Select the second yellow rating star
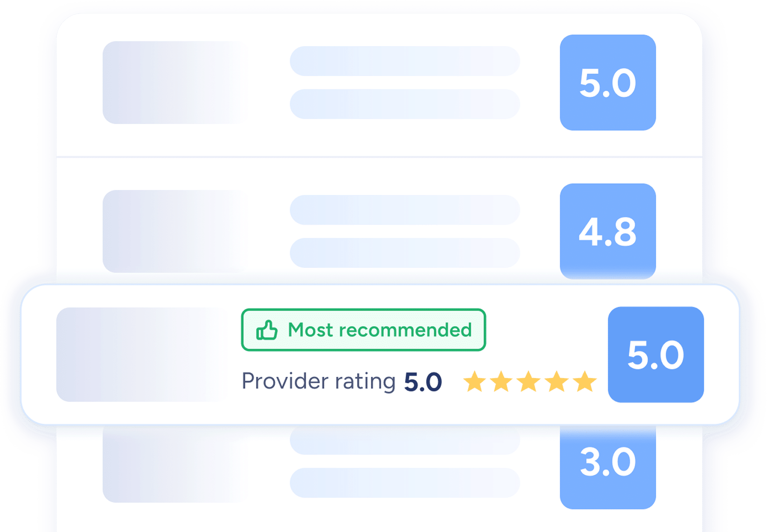The image size is (767, 532). 502,382
